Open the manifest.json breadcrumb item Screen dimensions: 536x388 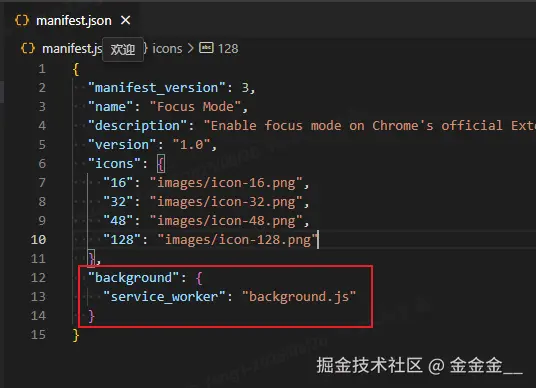coord(72,49)
